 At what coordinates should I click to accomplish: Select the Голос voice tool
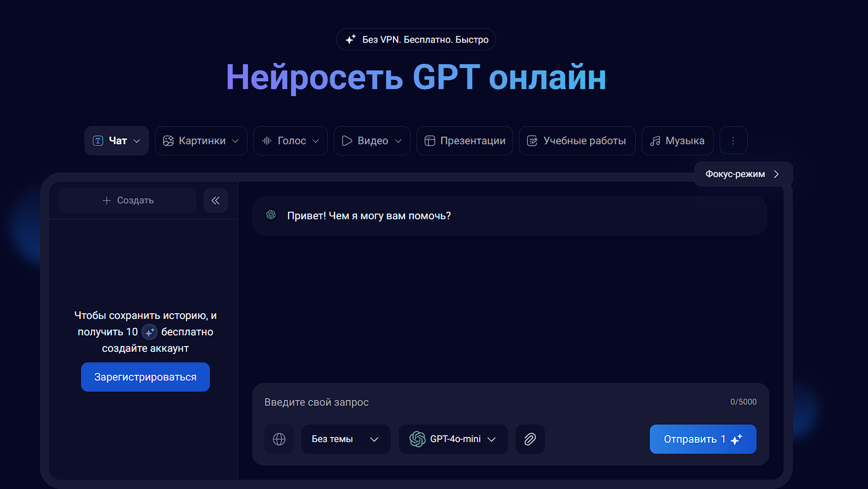tap(290, 141)
